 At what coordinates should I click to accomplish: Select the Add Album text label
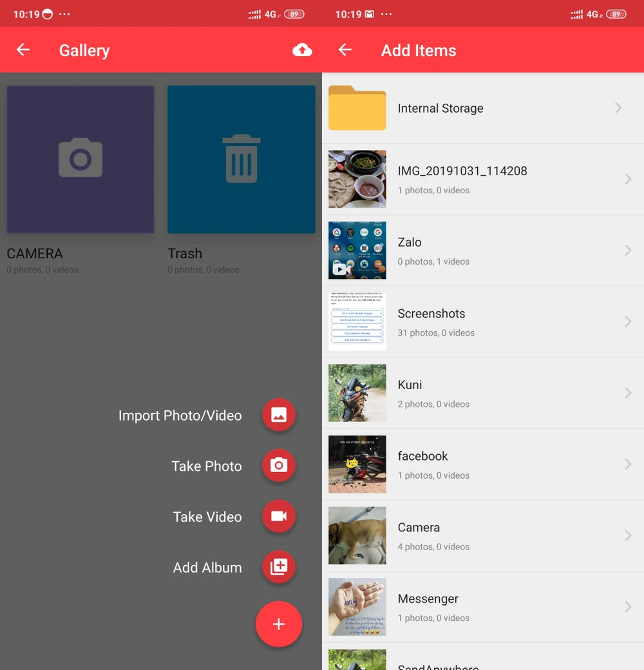207,568
